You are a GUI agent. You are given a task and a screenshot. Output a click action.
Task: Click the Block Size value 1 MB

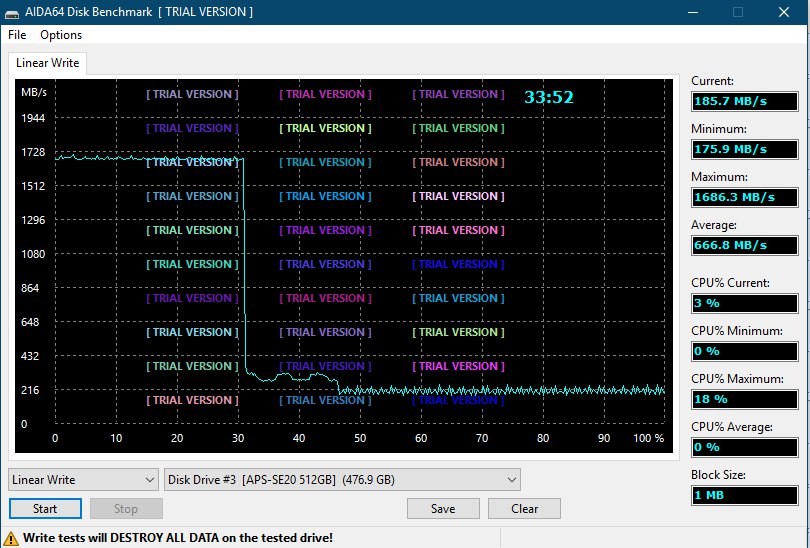pyautogui.click(x=744, y=495)
